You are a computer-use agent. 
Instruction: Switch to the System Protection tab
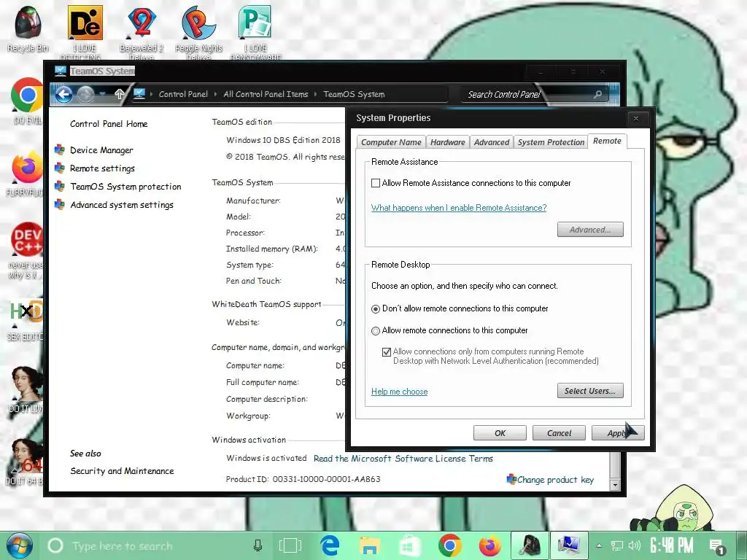click(551, 142)
